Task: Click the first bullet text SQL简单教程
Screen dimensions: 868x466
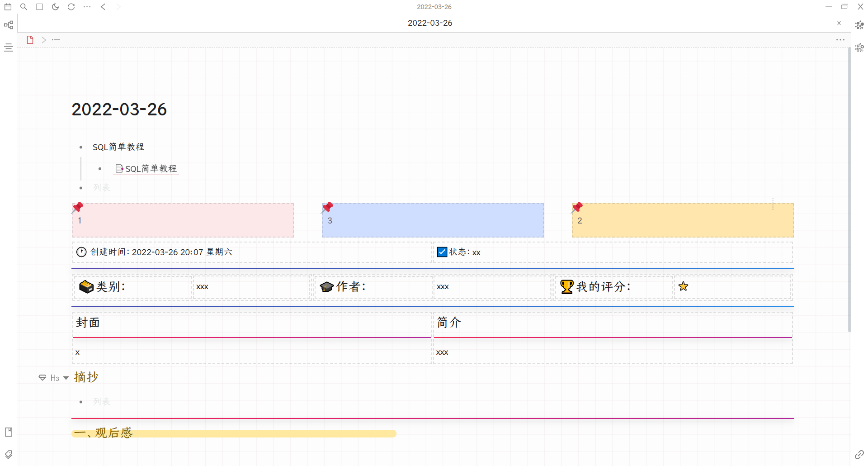Action: tap(118, 147)
